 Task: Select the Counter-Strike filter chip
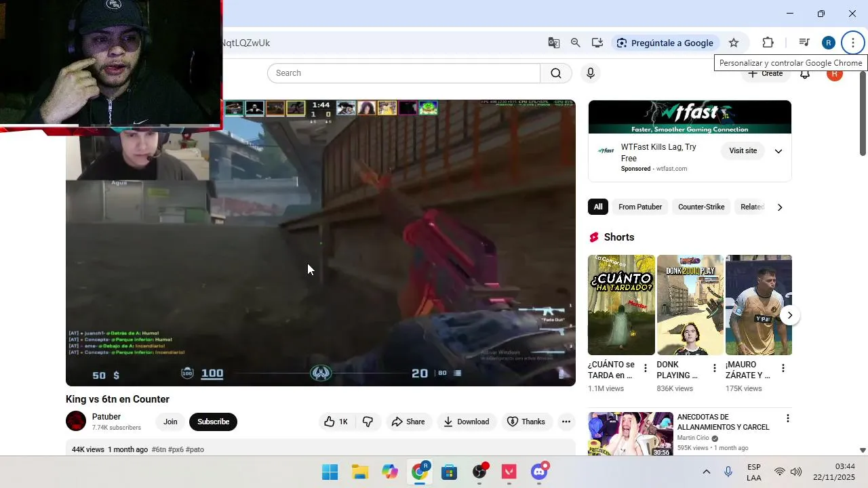click(x=701, y=207)
